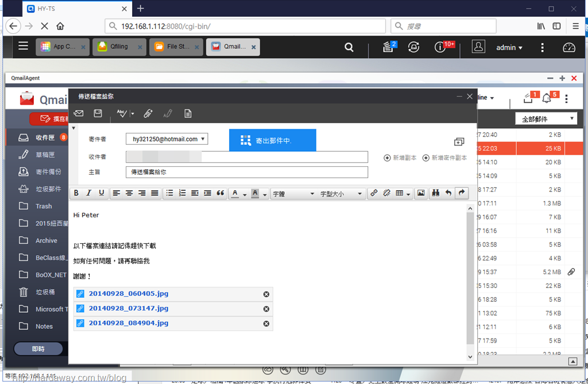Redo last edit

coord(462,193)
